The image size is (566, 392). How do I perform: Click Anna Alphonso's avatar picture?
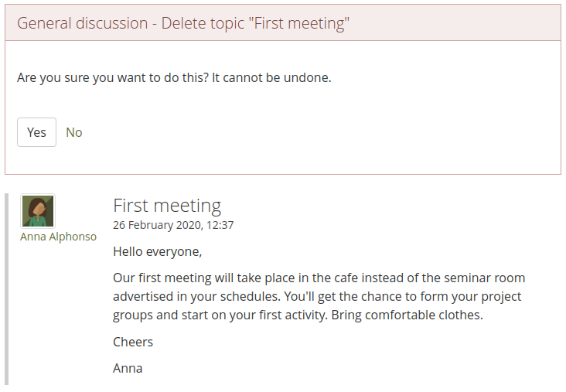[x=38, y=211]
